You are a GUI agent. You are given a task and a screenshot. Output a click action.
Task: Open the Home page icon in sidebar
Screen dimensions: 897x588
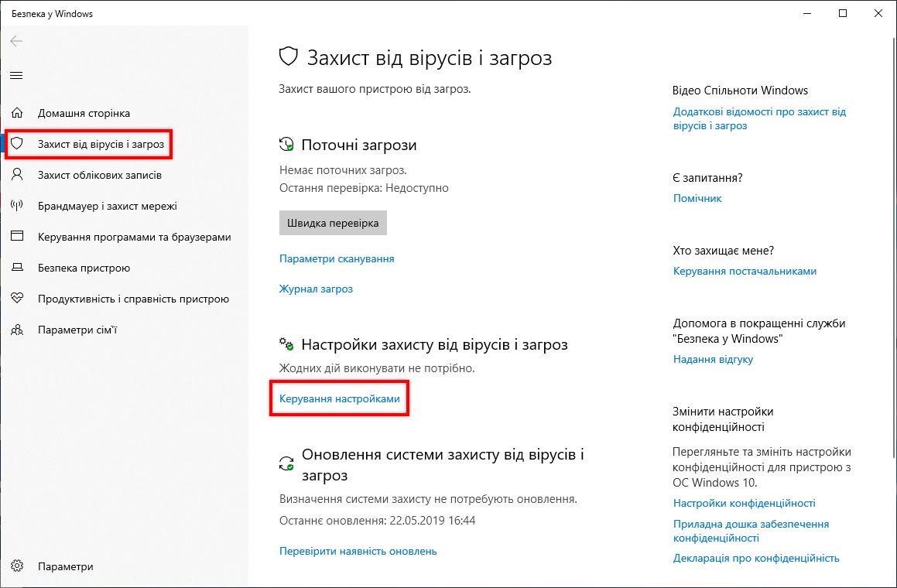tap(19, 113)
